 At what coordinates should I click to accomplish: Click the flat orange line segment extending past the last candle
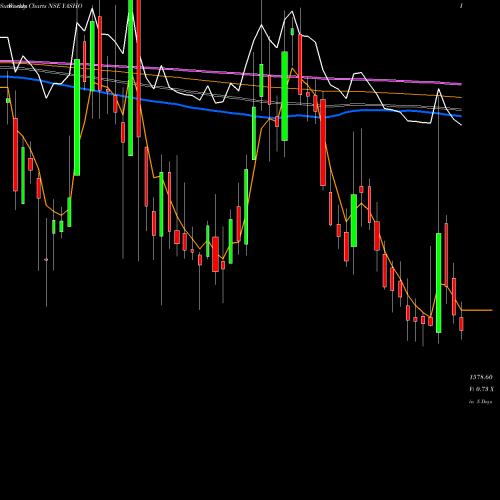pos(477,310)
